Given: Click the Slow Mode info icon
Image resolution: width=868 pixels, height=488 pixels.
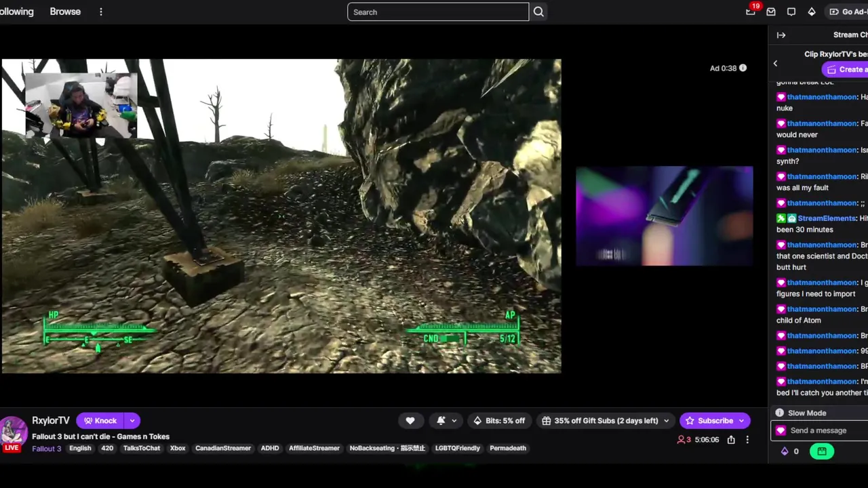Looking at the screenshot, I should (780, 413).
